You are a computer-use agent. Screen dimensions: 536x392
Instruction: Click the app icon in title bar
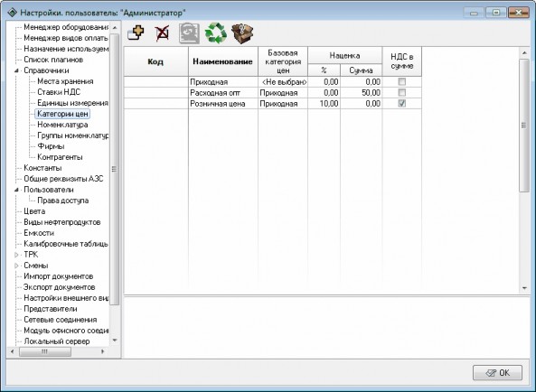point(13,13)
